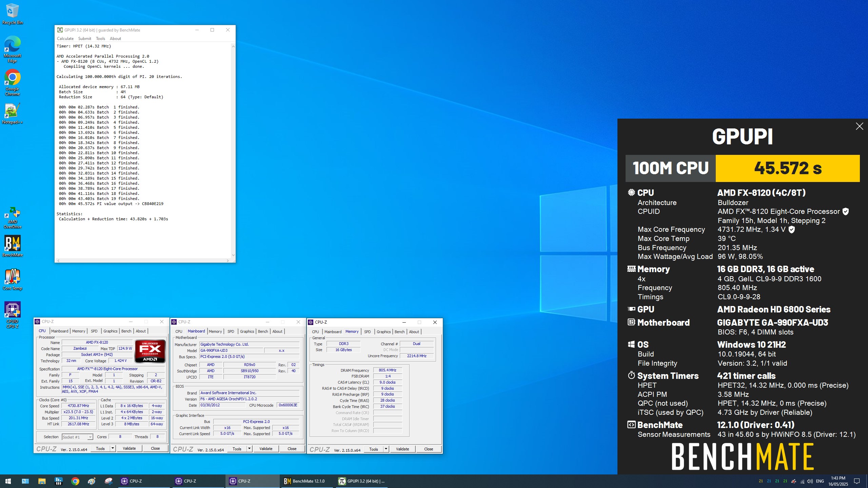Open the network icon in the system tray
Image resolution: width=868 pixels, height=488 pixels.
coord(802,481)
